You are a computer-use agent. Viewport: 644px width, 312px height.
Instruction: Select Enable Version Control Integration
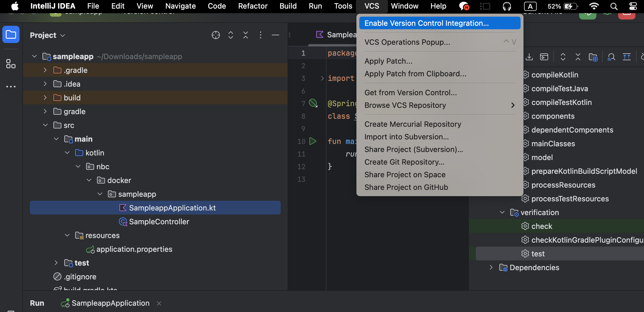click(440, 23)
